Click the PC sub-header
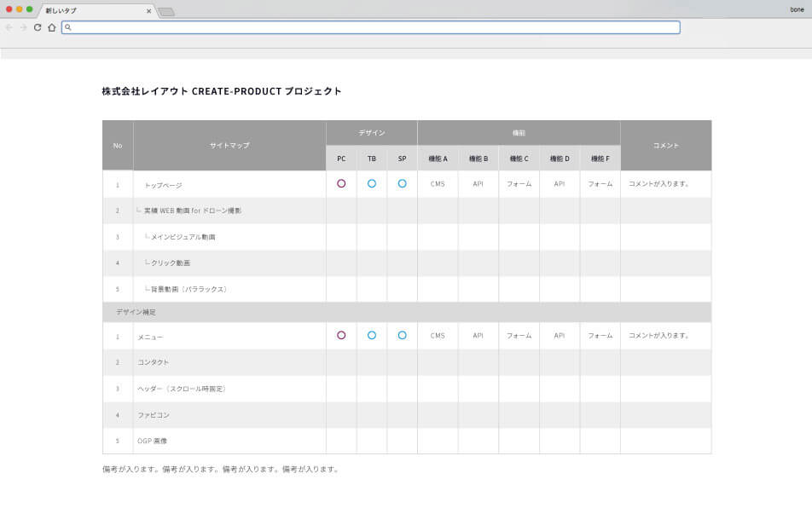This screenshot has width=812, height=508. point(341,159)
